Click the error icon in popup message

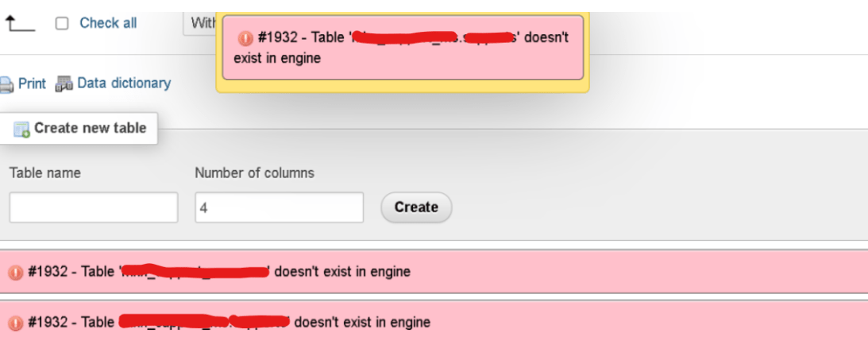(245, 38)
